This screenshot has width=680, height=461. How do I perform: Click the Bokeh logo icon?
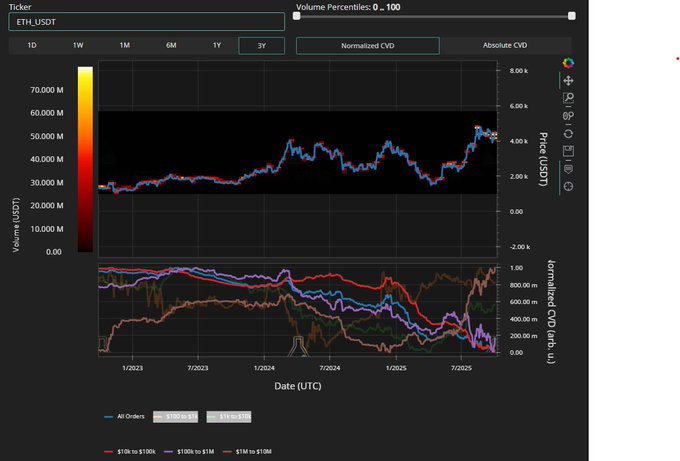pos(568,63)
